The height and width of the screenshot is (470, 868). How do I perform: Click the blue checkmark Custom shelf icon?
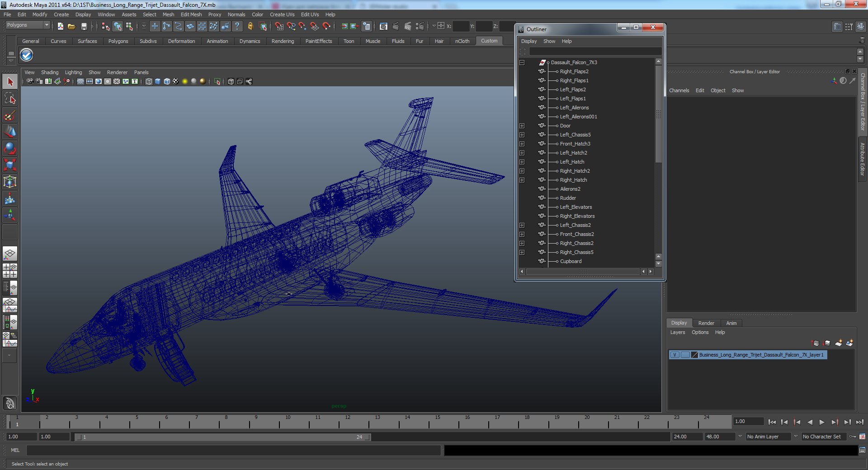(27, 55)
